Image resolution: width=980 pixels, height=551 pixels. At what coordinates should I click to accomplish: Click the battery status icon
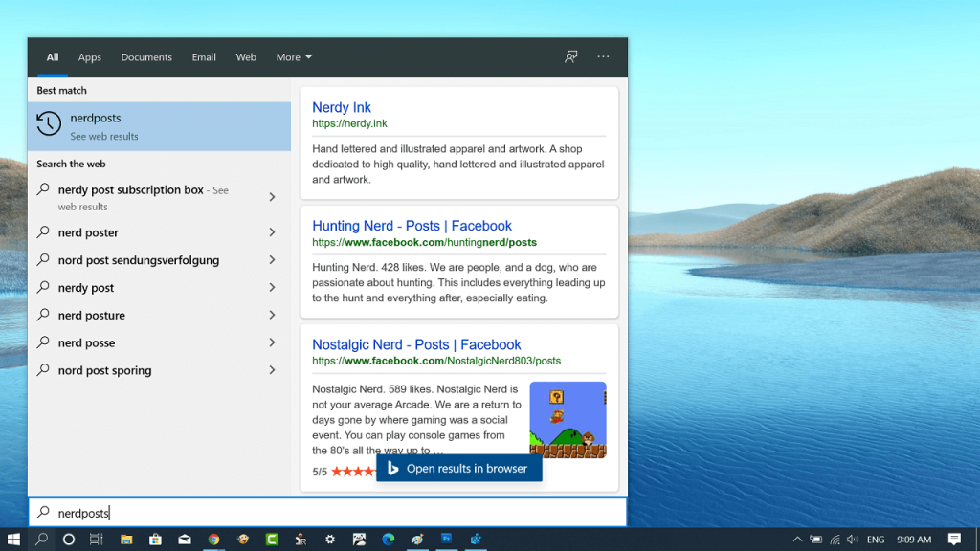(x=816, y=540)
